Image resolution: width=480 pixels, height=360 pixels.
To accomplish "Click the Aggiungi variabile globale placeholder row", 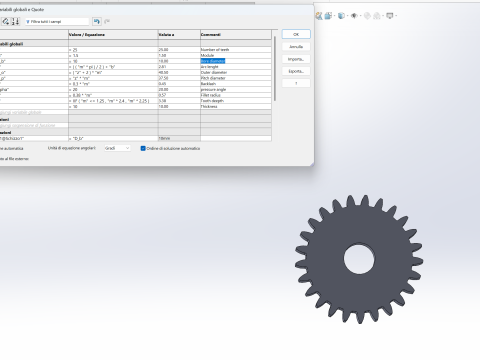I will coord(34,112).
